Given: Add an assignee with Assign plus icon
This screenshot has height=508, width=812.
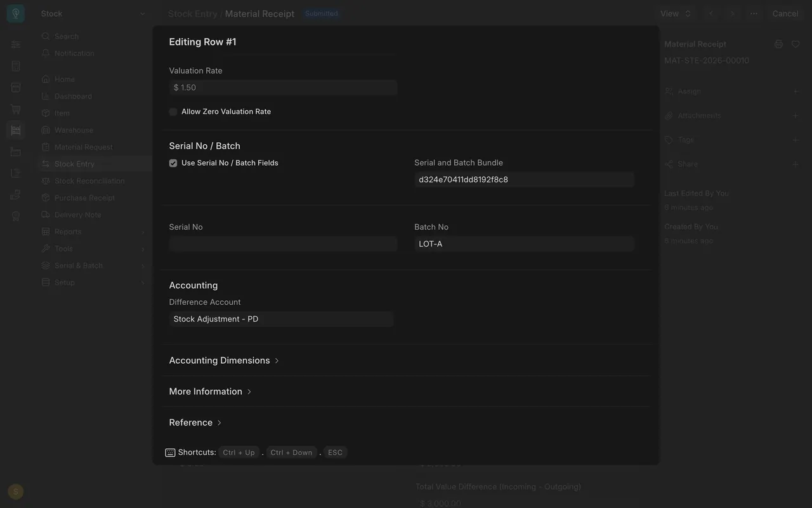Looking at the screenshot, I should pos(796,91).
